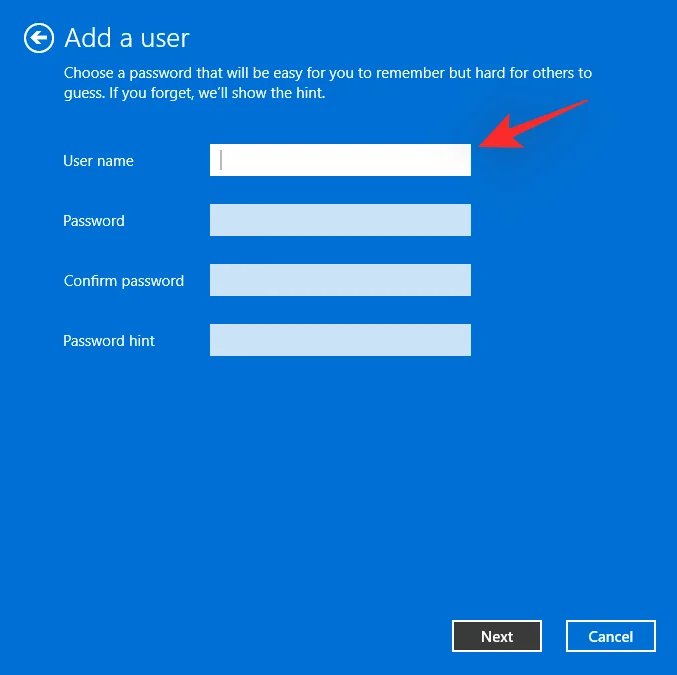
Task: Click the 'Choose a password' instruction text
Action: click(328, 83)
